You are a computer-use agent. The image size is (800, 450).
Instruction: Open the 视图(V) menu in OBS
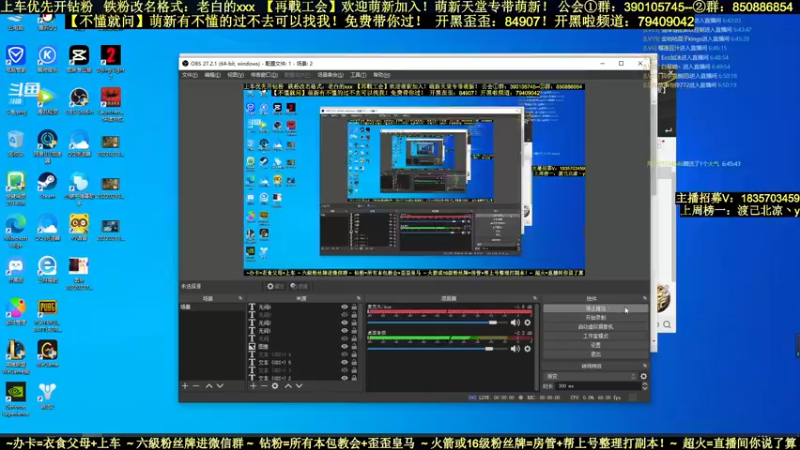point(235,75)
